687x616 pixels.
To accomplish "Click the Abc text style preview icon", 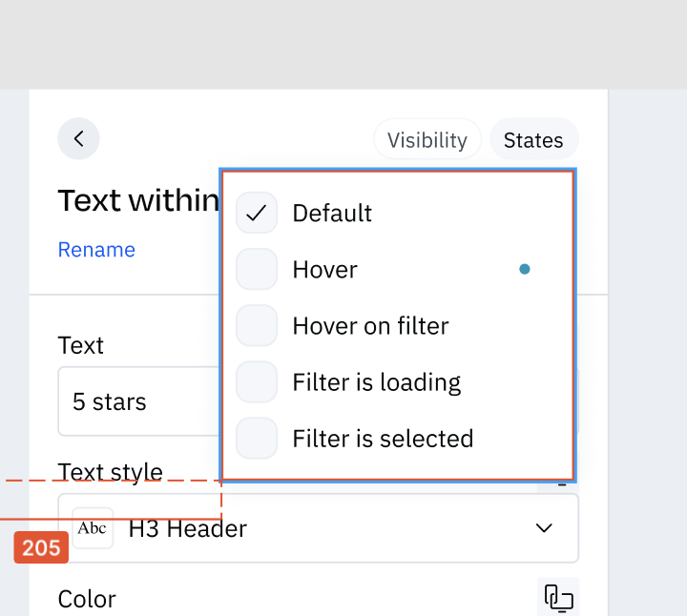I will 93,528.
